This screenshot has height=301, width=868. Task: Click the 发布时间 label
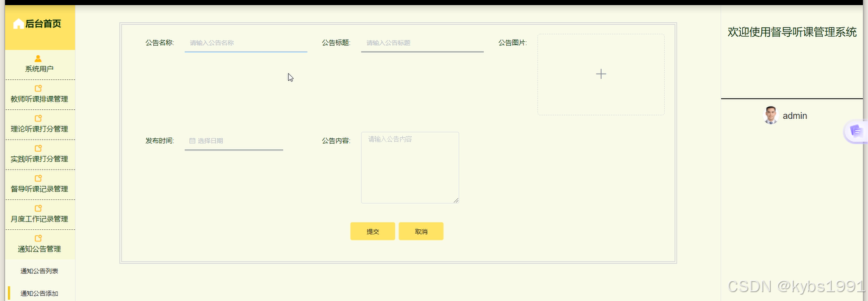pos(159,140)
